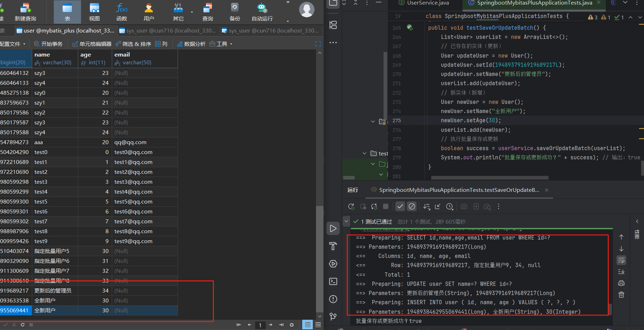The width and height of the screenshot is (644, 330).
Task: Click the Navicat user avatar
Action: [307, 10]
